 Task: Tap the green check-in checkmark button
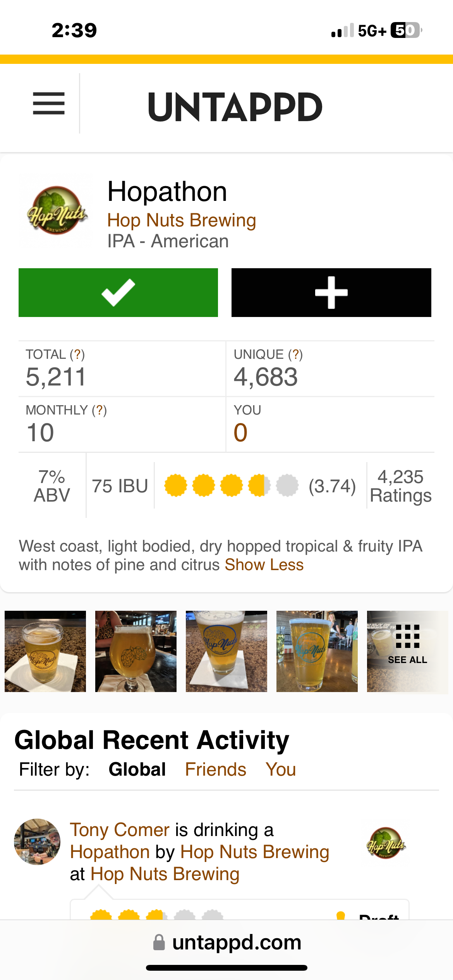pos(118,293)
